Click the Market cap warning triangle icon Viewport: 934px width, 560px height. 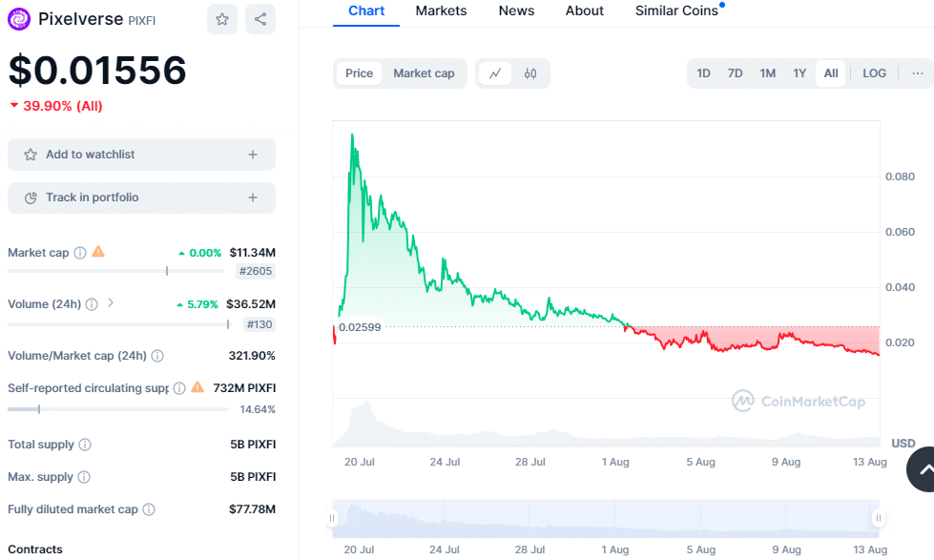click(x=98, y=252)
